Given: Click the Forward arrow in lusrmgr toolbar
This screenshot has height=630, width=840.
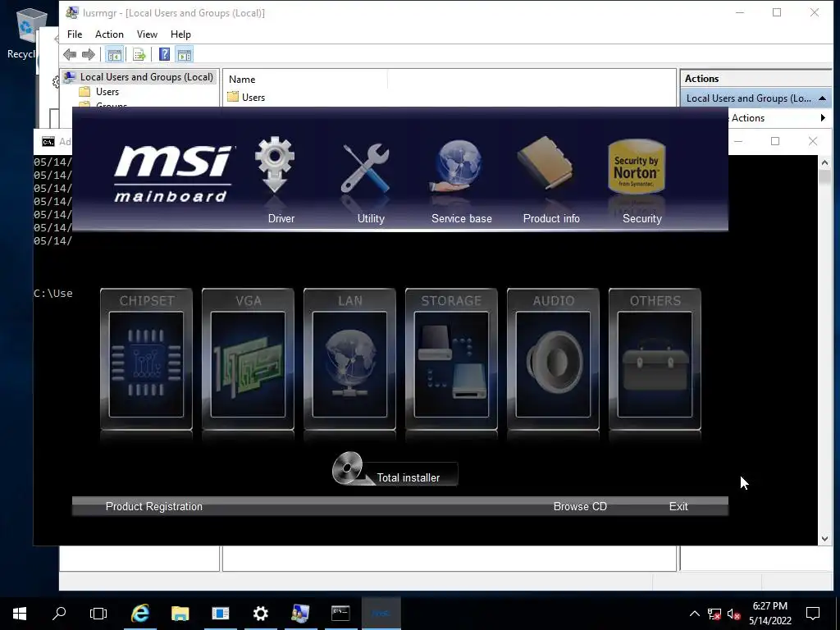Looking at the screenshot, I should point(89,54).
